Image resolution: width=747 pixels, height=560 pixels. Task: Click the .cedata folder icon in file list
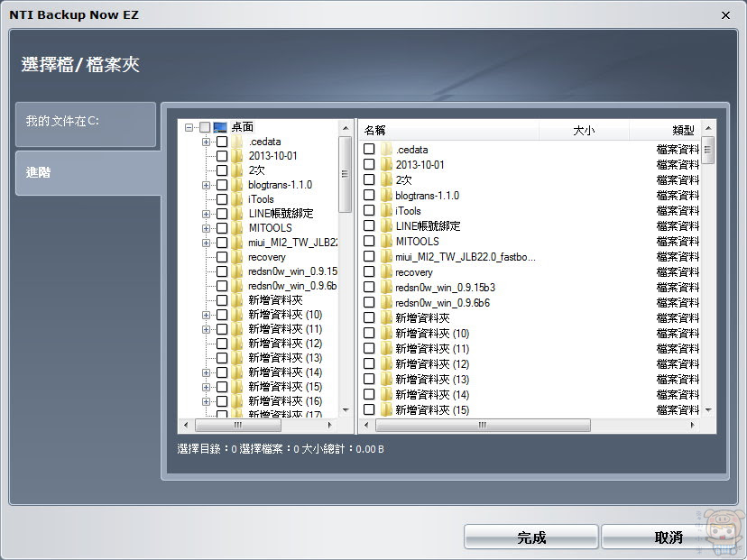click(x=386, y=149)
